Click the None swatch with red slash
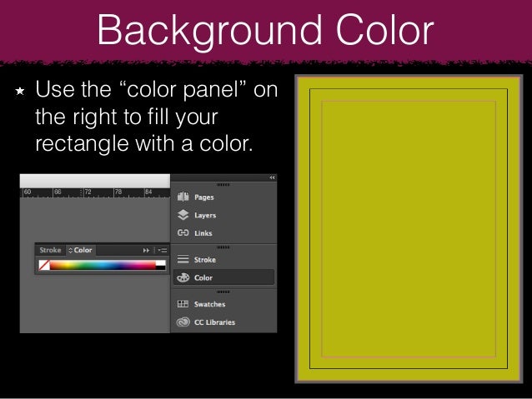This screenshot has height=399, width=532. coord(44,265)
